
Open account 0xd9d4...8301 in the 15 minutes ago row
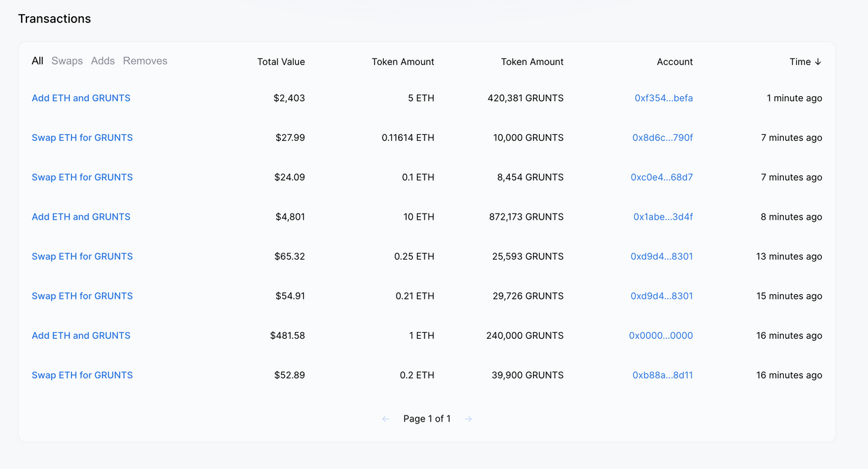[662, 296]
